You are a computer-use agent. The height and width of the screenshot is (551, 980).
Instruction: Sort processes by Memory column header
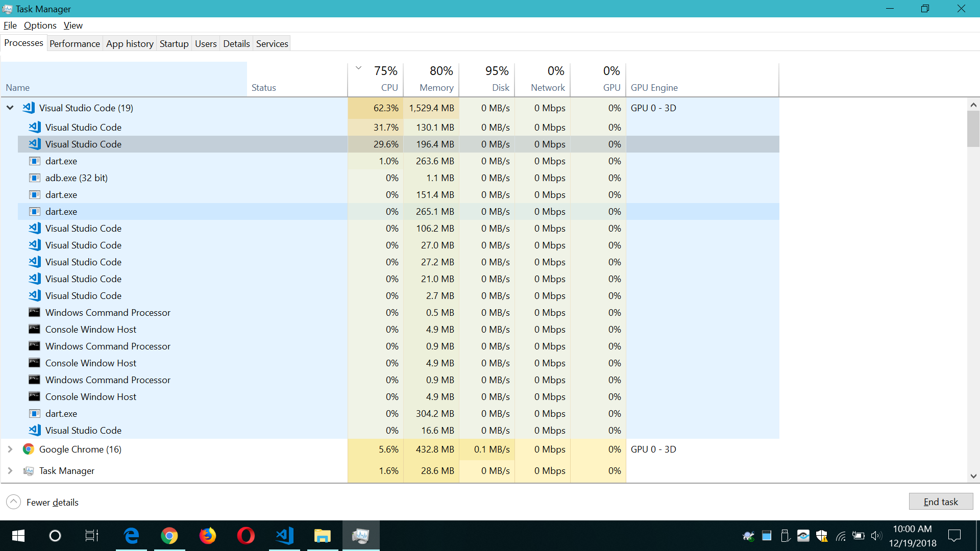(x=436, y=87)
